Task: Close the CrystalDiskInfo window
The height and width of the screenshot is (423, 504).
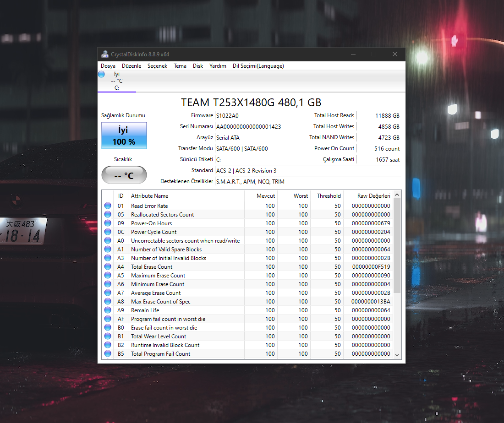Action: click(395, 54)
